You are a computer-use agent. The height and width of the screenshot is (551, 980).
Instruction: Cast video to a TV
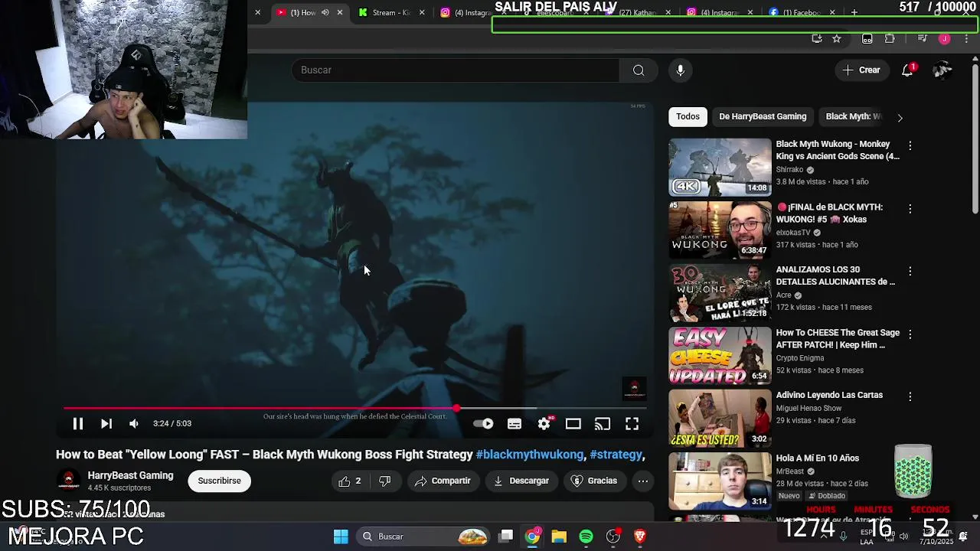[603, 423]
